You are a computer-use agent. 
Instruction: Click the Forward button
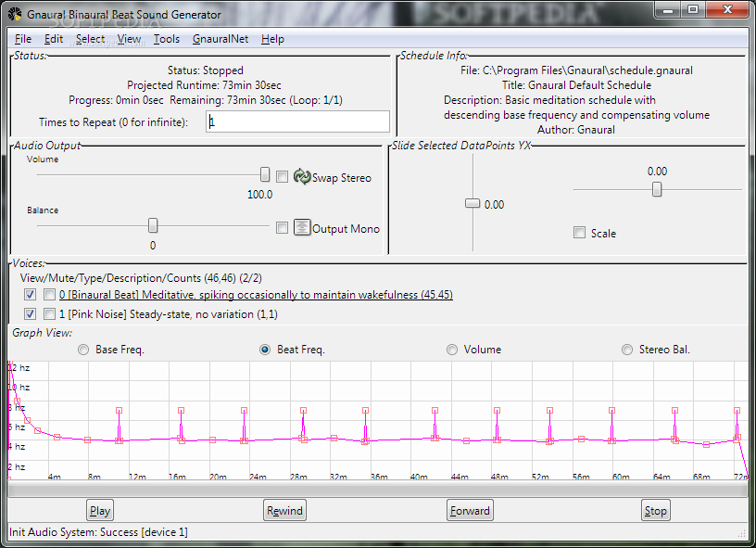(x=470, y=510)
